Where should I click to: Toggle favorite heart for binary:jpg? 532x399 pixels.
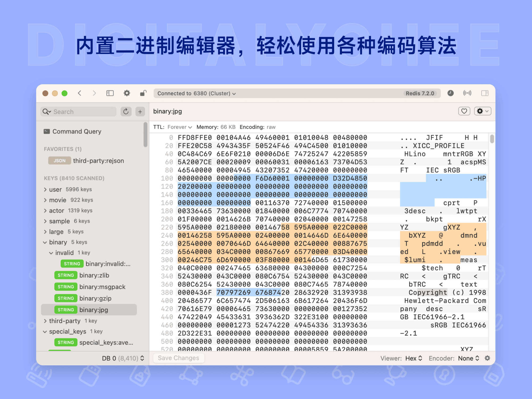click(x=464, y=111)
